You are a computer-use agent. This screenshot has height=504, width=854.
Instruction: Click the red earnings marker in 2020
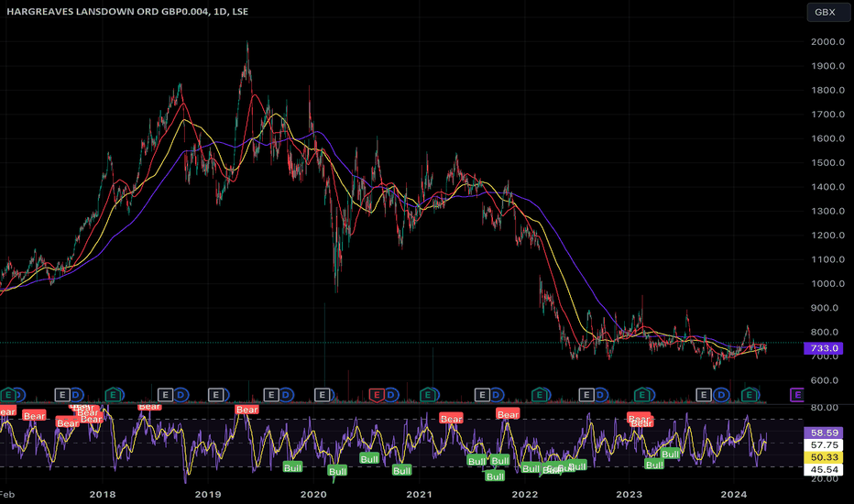[377, 394]
